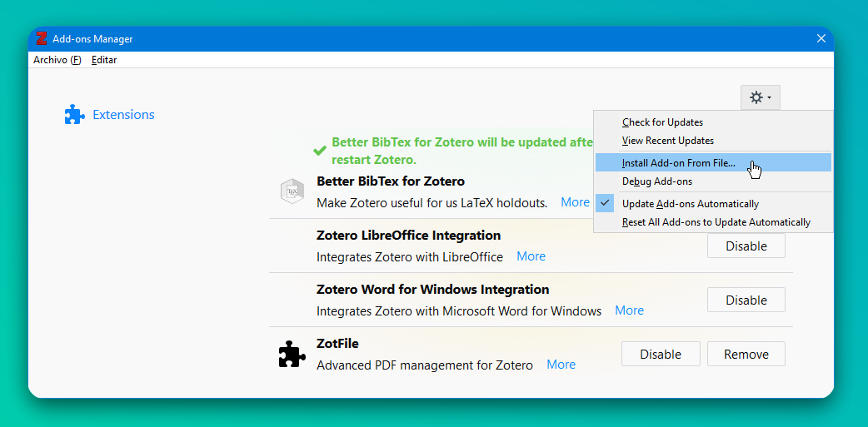
Task: Select View Recent Updates
Action: pos(713,141)
